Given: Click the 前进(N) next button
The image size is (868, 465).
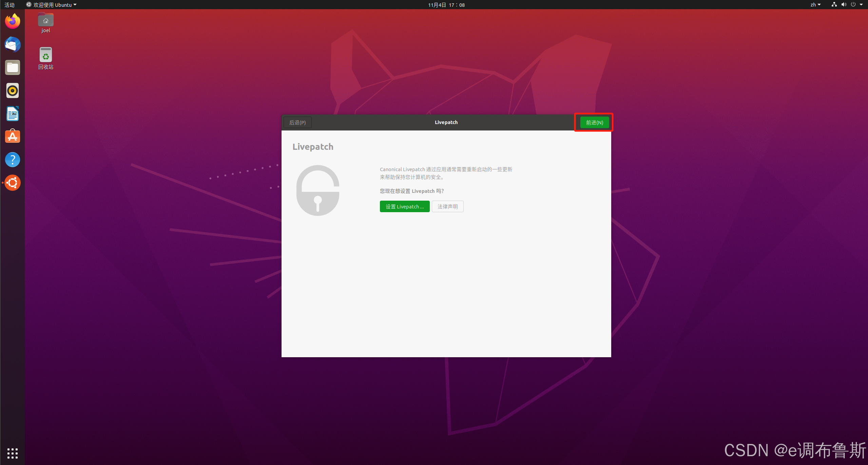Looking at the screenshot, I should 594,122.
